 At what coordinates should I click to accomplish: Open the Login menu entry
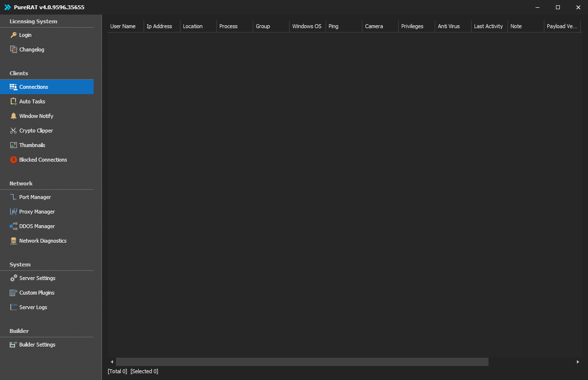click(x=47, y=35)
